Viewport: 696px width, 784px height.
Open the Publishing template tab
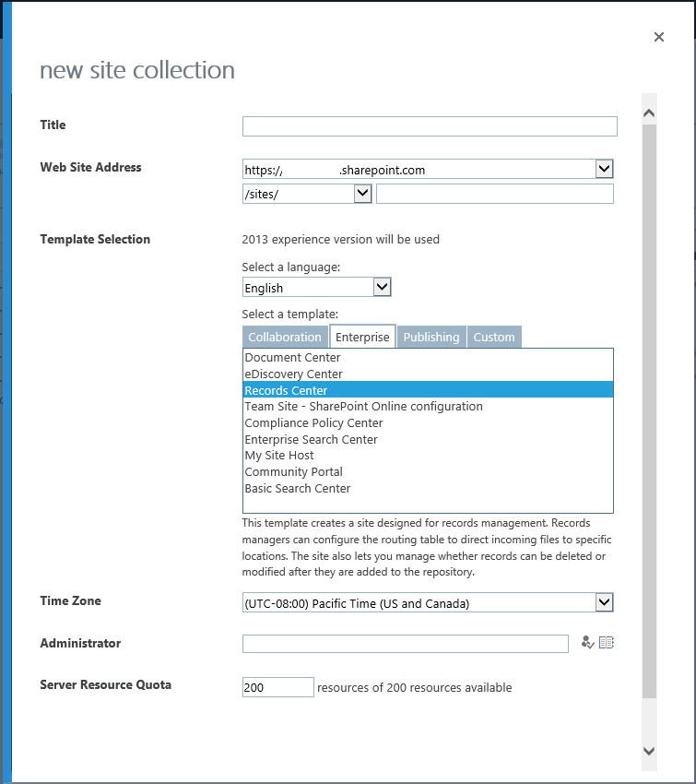pos(431,337)
